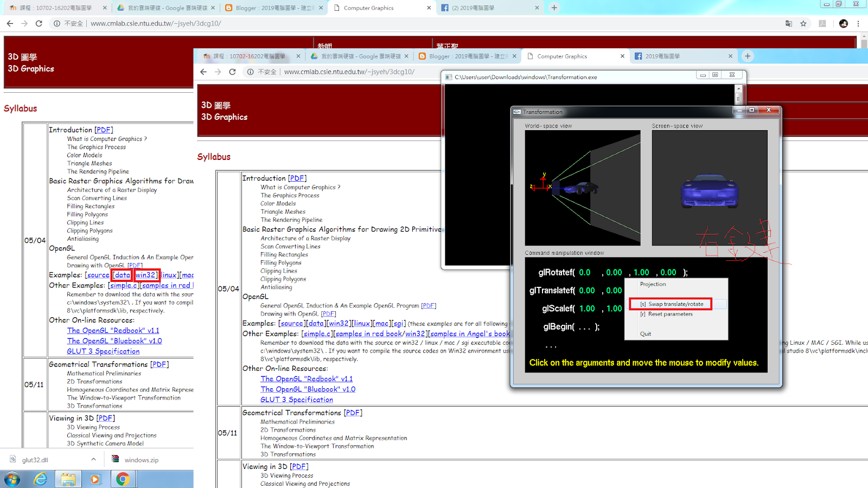Click the Google Translate icon in the address bar

click(789, 23)
